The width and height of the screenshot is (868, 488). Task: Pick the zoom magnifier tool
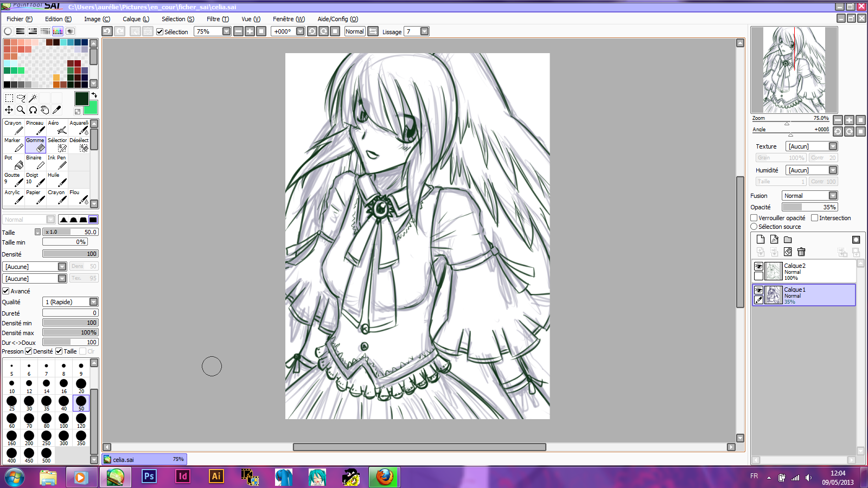21,110
